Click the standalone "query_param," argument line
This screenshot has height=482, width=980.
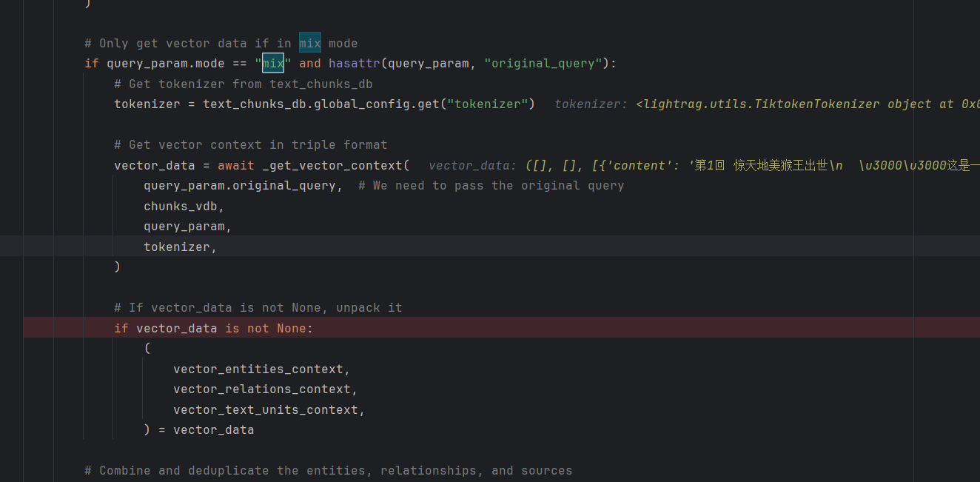point(187,227)
